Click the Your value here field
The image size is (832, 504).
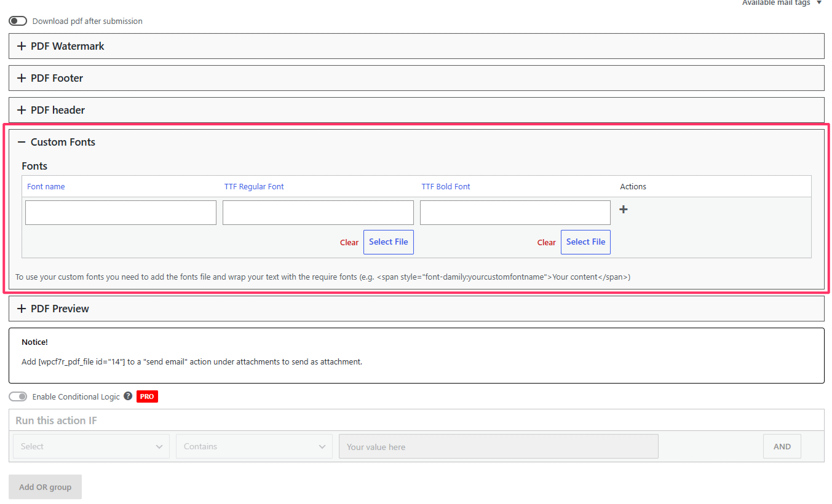499,447
